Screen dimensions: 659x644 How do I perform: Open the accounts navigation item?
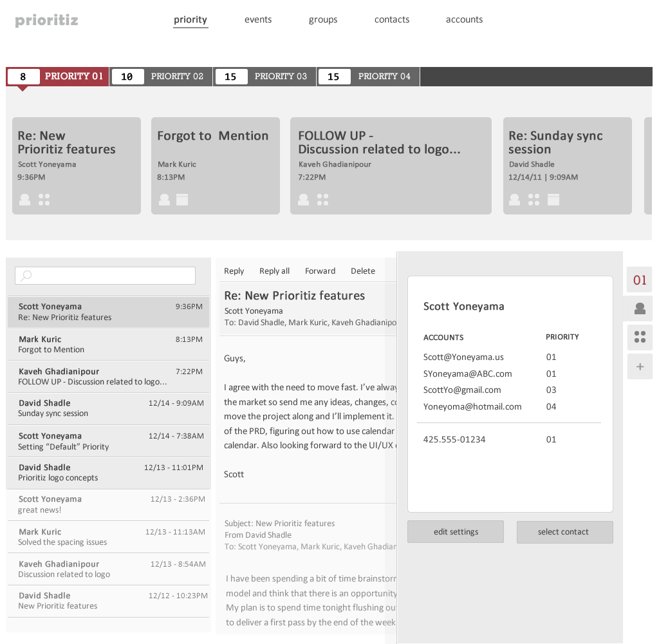465,20
